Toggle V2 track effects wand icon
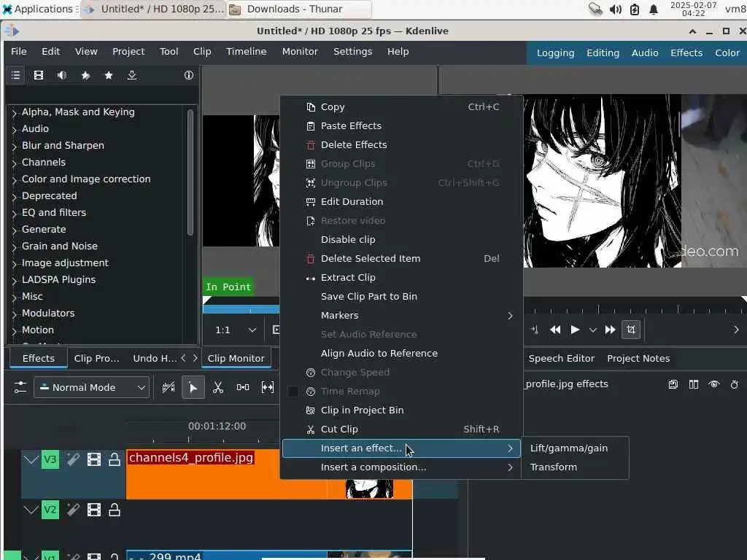Viewport: 747px width, 560px height. click(x=73, y=510)
